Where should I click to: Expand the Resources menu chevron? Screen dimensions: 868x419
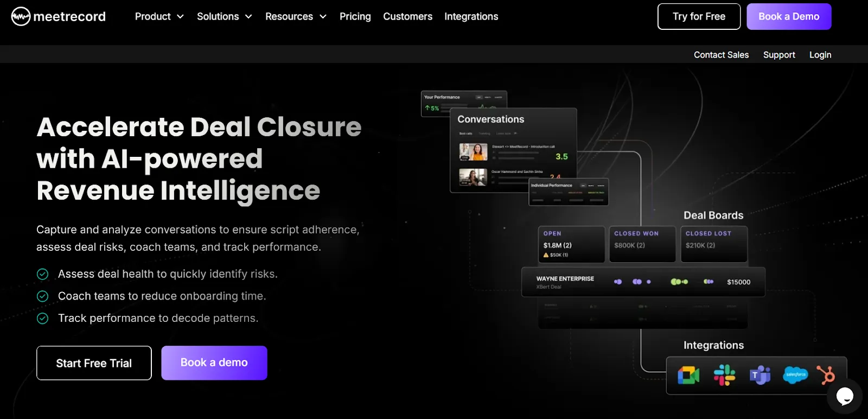pos(323,17)
